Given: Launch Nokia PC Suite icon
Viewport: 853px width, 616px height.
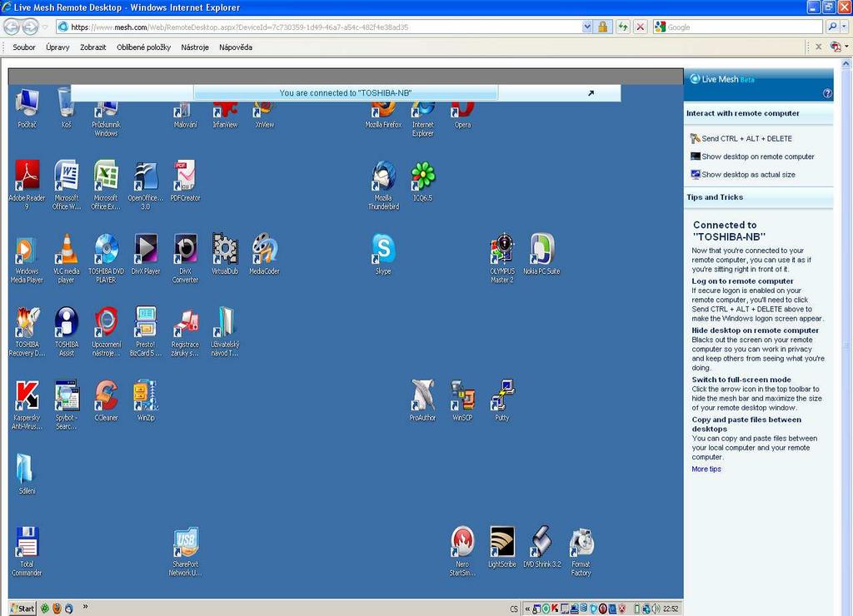Looking at the screenshot, I should click(541, 255).
